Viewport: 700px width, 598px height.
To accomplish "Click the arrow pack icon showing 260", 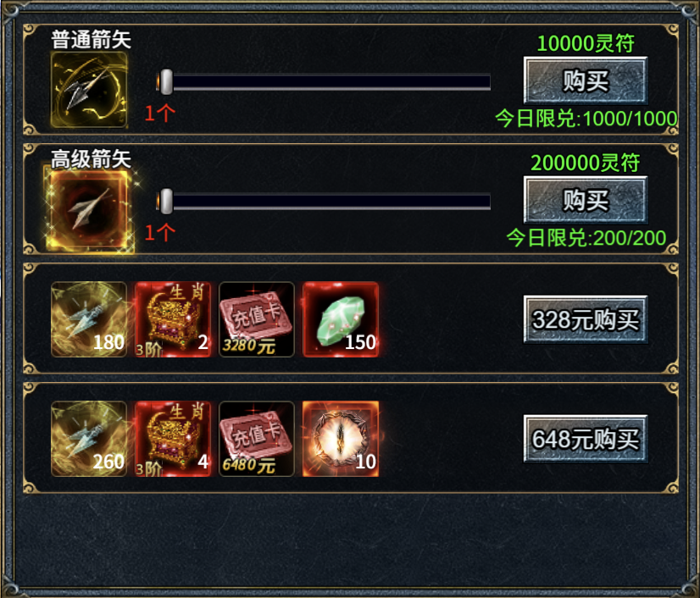I will [x=89, y=439].
